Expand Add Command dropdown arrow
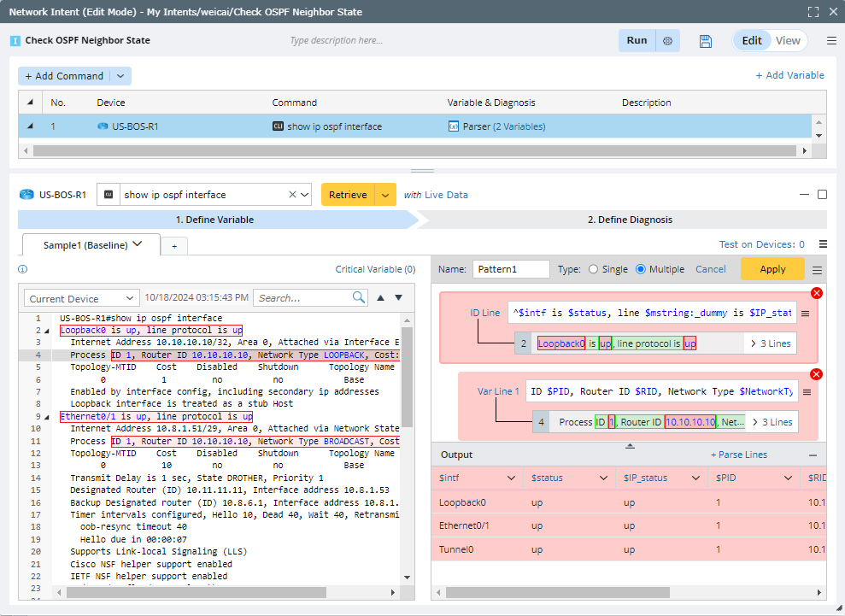This screenshot has height=616, width=845. [x=120, y=76]
